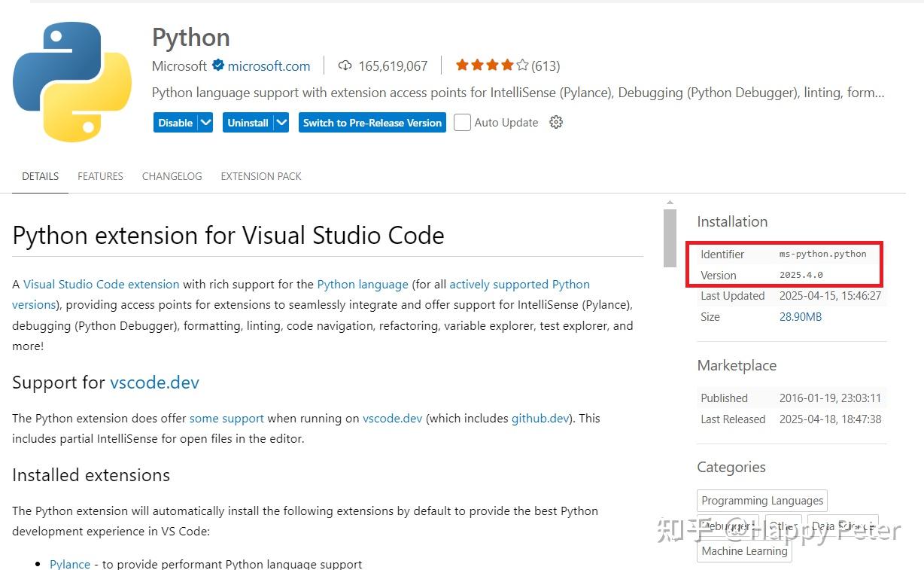Click the (613) ratings count
The image size is (924, 570).
tap(546, 66)
